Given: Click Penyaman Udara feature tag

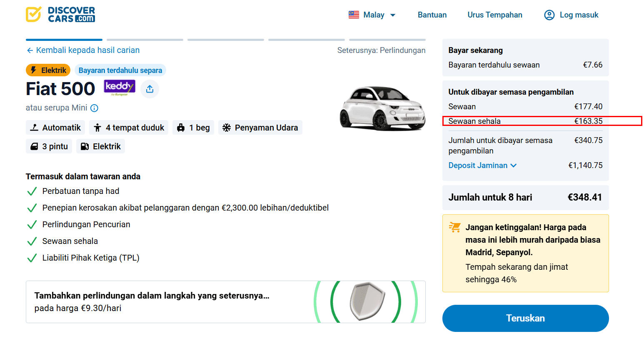Looking at the screenshot, I should 260,128.
